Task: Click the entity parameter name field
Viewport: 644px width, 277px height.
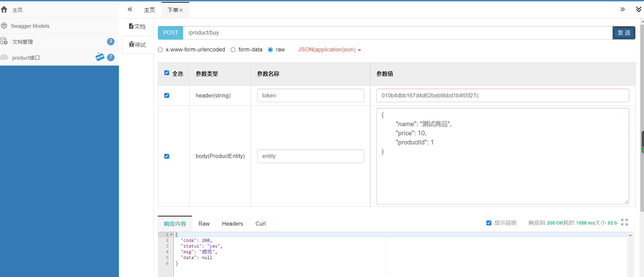Action: tap(310, 156)
